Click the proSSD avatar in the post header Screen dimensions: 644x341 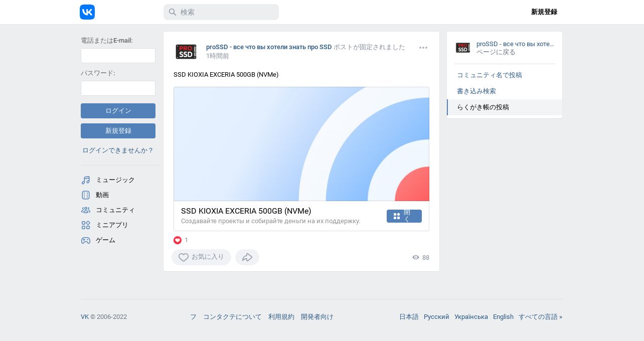(186, 52)
